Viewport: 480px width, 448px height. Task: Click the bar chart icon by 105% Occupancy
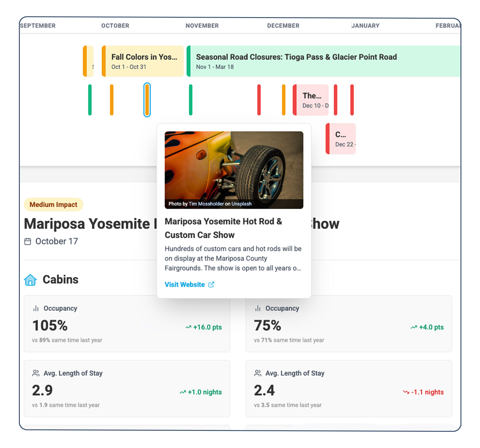click(36, 308)
